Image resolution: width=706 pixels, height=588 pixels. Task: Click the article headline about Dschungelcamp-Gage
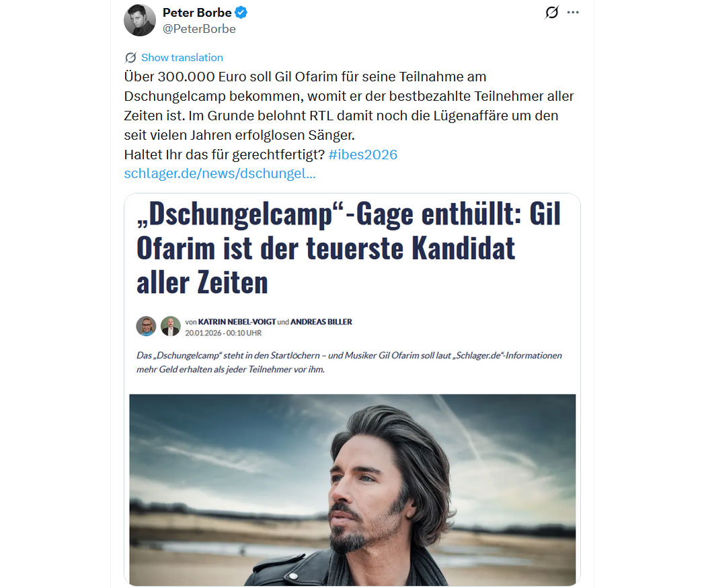click(349, 248)
